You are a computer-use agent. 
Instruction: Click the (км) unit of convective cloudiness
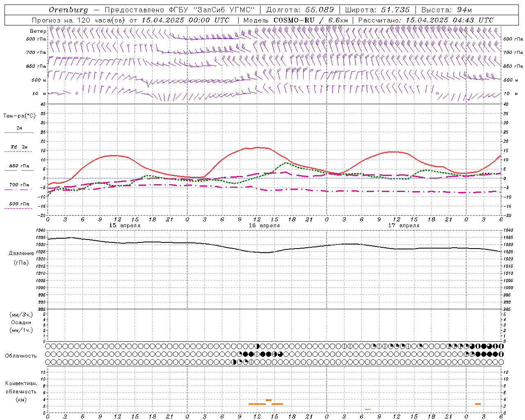21,399
